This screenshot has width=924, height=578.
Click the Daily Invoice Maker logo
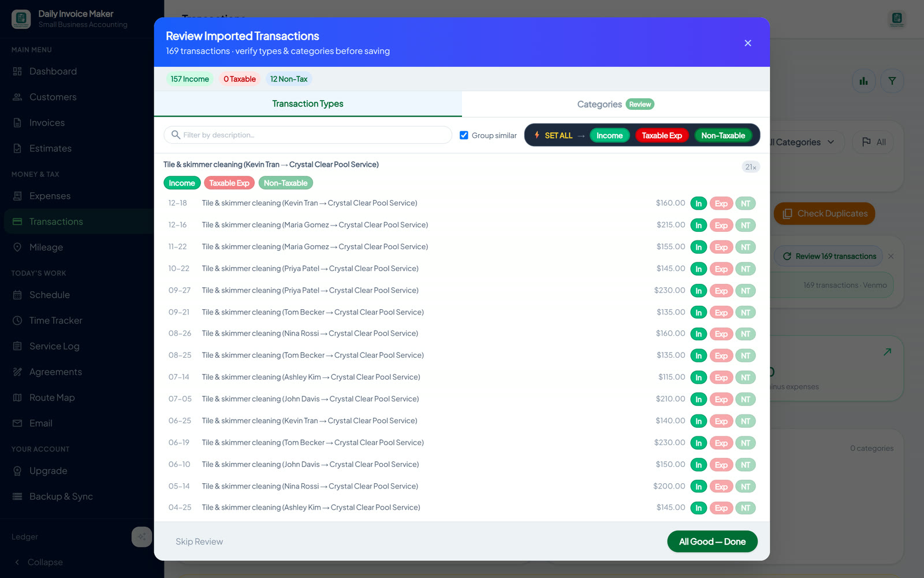click(x=21, y=19)
